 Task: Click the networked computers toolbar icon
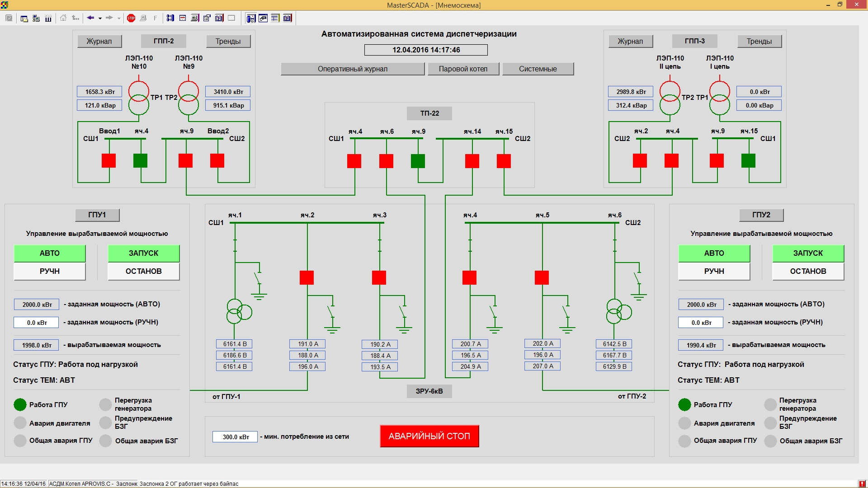pyautogui.click(x=36, y=18)
